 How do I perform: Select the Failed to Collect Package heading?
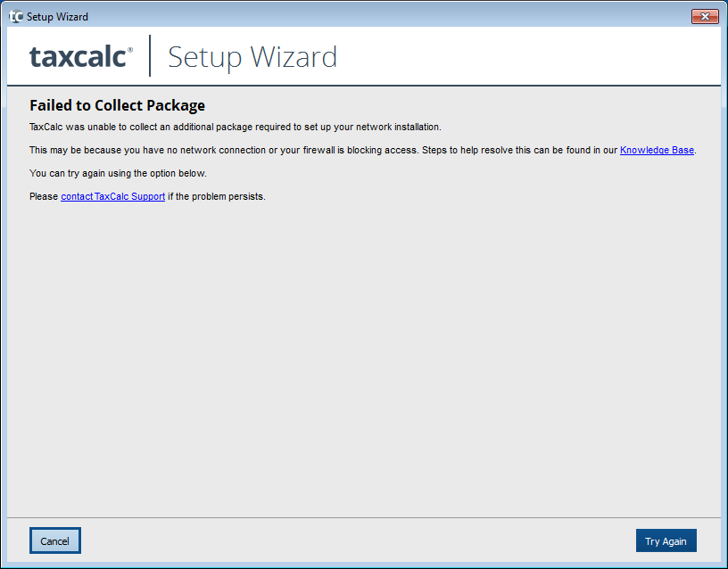click(117, 106)
